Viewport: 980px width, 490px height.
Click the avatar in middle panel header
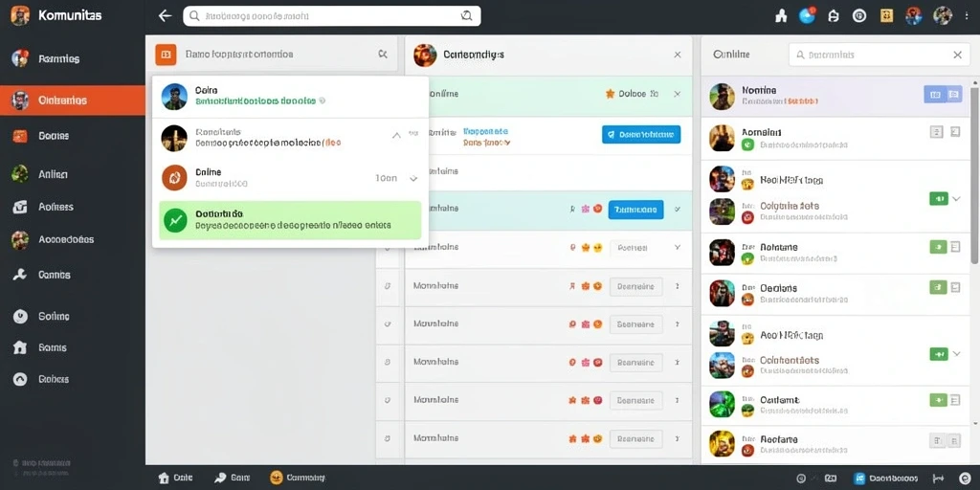tap(425, 55)
